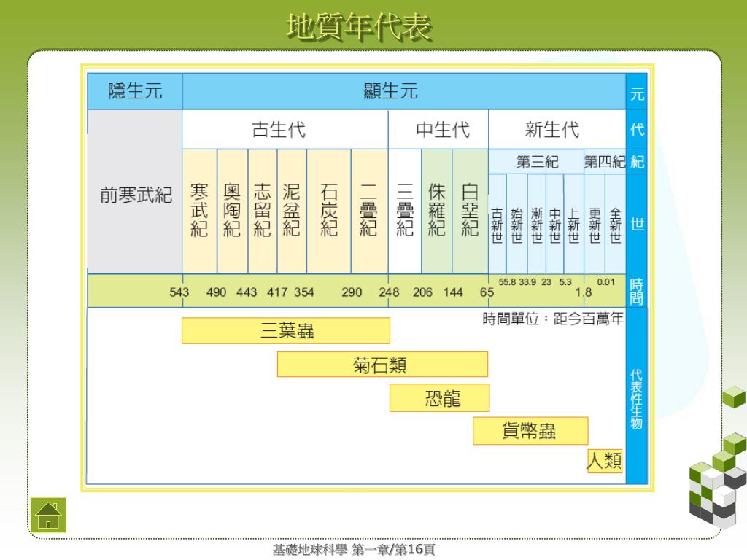Select the 三葉蟲 yellow bar
Screen dimensions: 747x560
[286, 331]
